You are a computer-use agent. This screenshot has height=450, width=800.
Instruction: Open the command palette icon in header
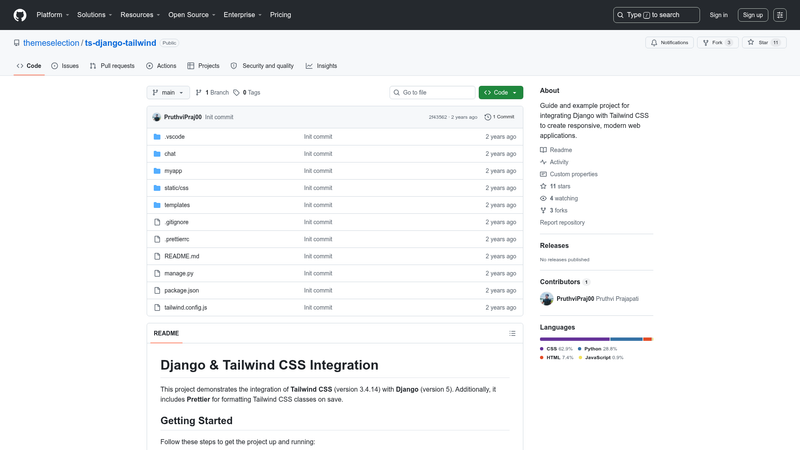point(780,15)
